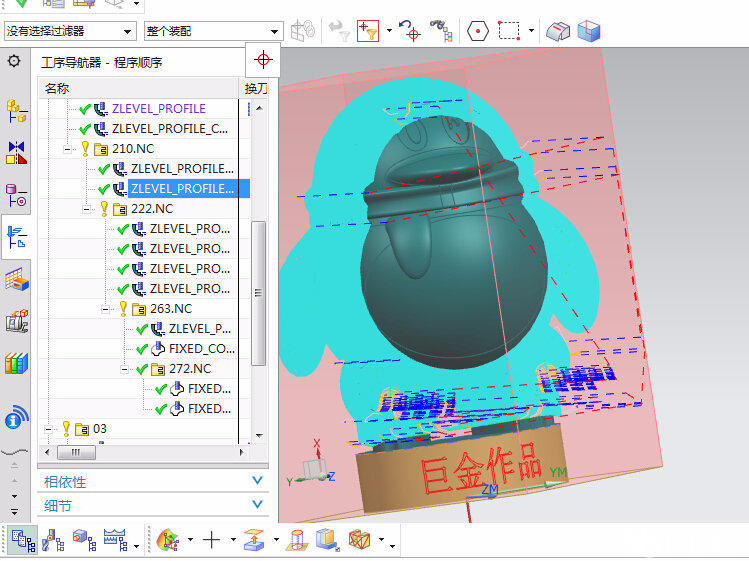Open the colorful books library sidebar icon

16,363
